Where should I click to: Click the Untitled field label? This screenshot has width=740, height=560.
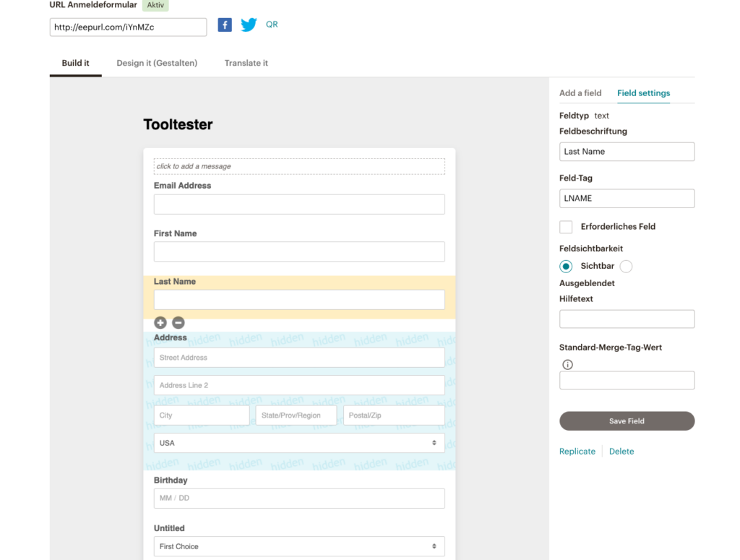point(169,528)
